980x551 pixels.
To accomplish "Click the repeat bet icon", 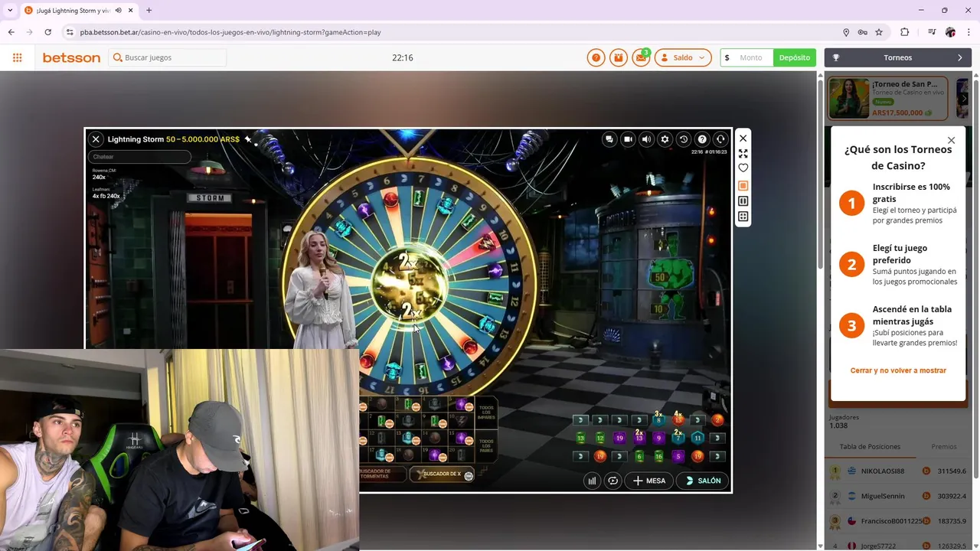I will [612, 481].
